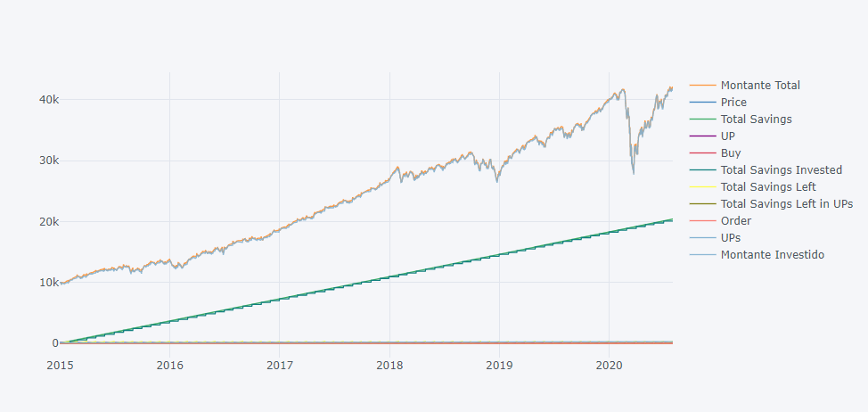The image size is (868, 412).
Task: Hide the Price series via its legend label
Action: [x=734, y=103]
